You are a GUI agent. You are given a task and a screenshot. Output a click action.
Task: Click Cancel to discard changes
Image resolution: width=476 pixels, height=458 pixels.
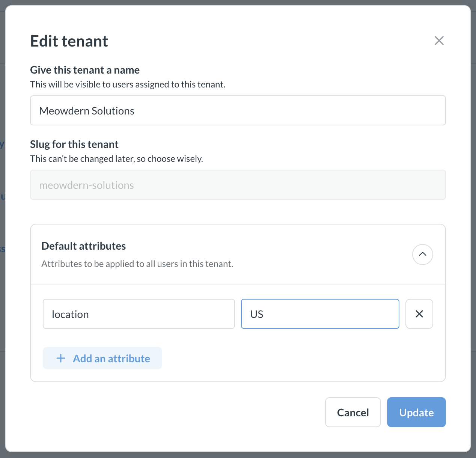(x=352, y=412)
